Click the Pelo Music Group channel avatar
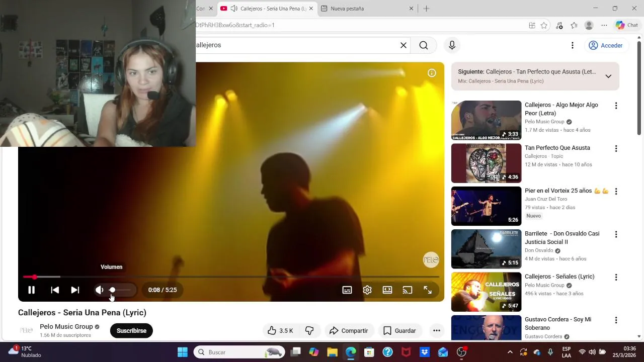This screenshot has height=362, width=644. point(26,330)
